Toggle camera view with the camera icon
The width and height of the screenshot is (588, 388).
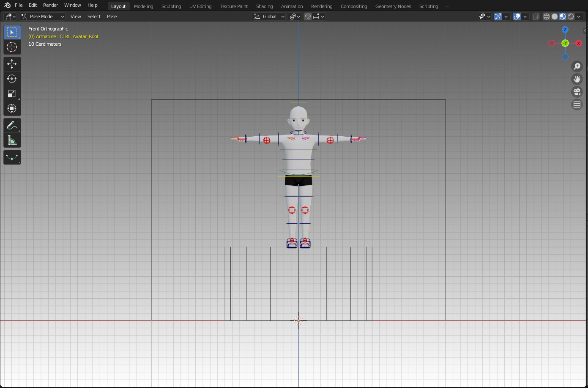pyautogui.click(x=577, y=92)
